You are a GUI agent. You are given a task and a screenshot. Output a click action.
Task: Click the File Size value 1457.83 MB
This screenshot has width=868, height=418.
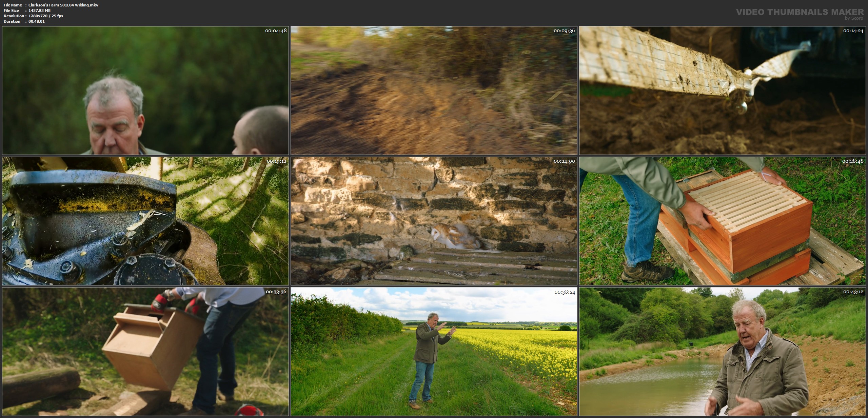(x=40, y=11)
